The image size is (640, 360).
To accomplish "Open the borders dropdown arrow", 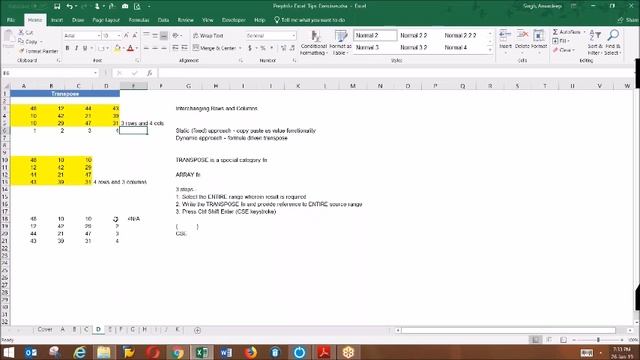I will 107,49.
